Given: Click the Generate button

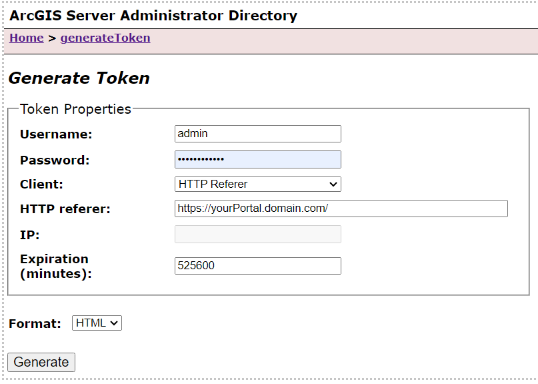Looking at the screenshot, I should [x=41, y=362].
